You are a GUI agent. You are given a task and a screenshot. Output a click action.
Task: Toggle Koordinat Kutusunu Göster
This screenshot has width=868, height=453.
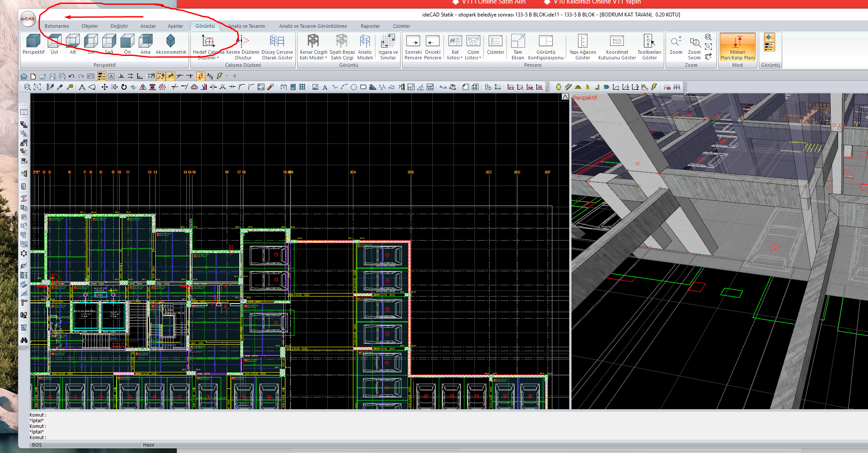pos(617,42)
